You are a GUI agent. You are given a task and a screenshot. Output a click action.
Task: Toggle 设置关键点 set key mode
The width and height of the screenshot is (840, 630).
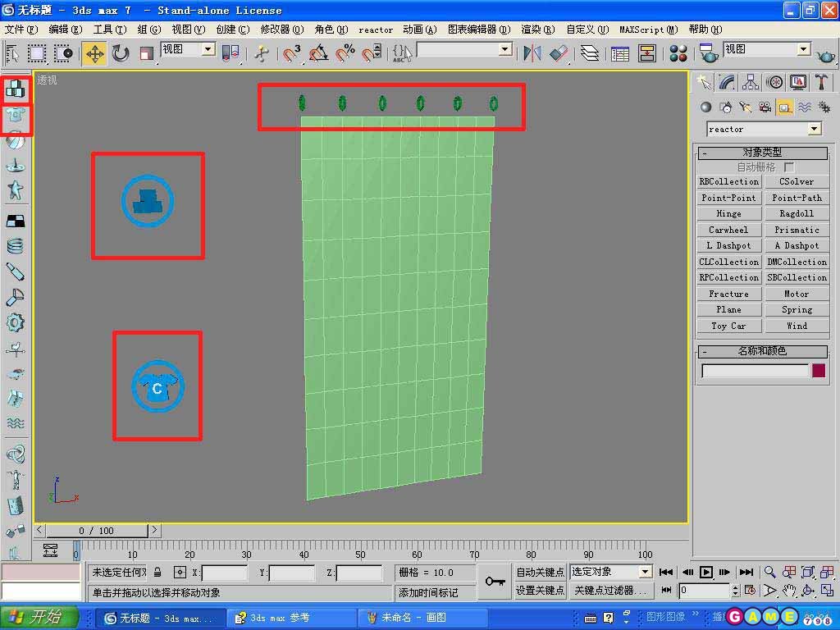pos(540,591)
